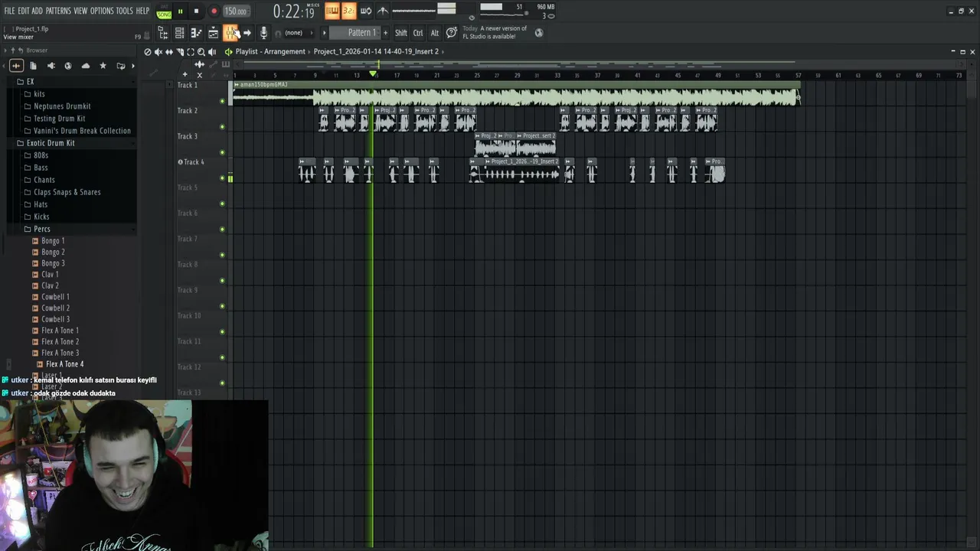Select the playlist slip tool icon

pyautogui.click(x=168, y=52)
